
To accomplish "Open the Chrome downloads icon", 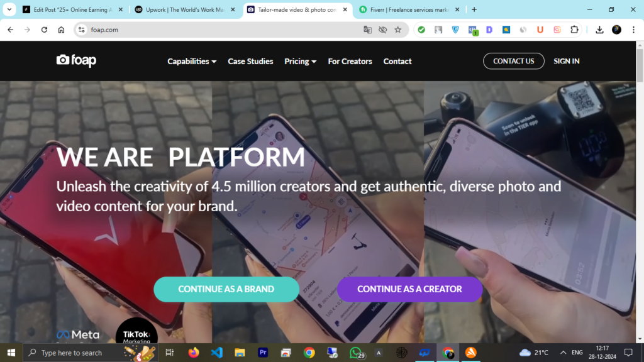I will (599, 30).
